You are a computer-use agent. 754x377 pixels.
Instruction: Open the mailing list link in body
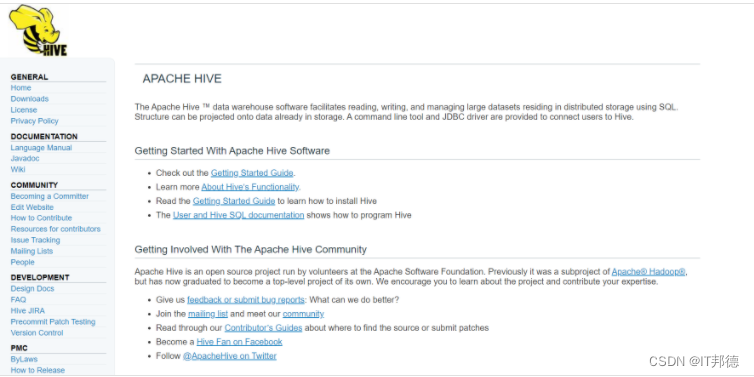tap(208, 314)
